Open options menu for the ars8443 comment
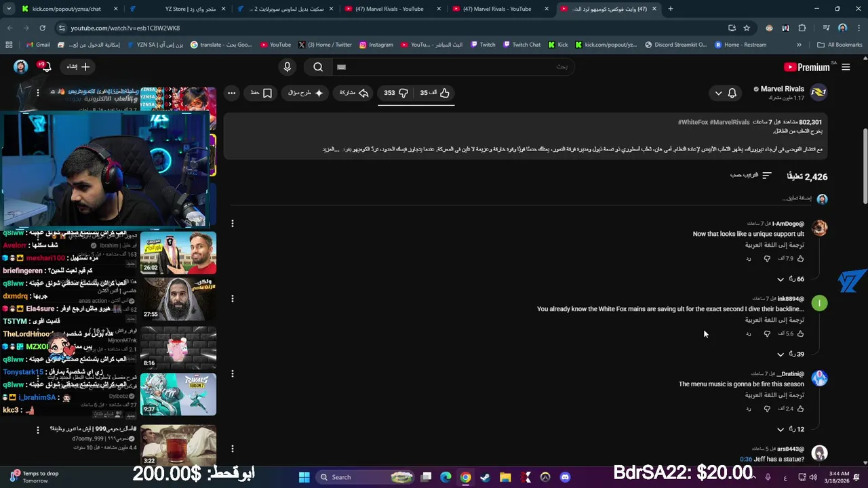The image size is (868, 488). coord(232,449)
